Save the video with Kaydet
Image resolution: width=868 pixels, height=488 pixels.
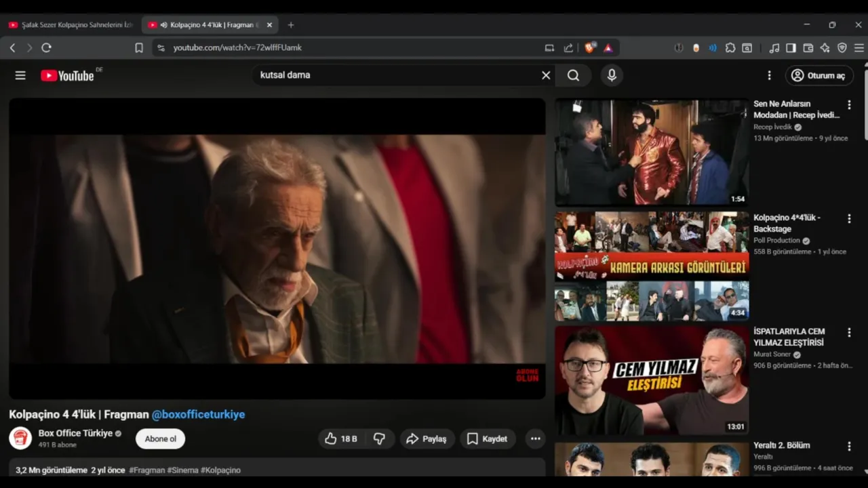tap(487, 439)
